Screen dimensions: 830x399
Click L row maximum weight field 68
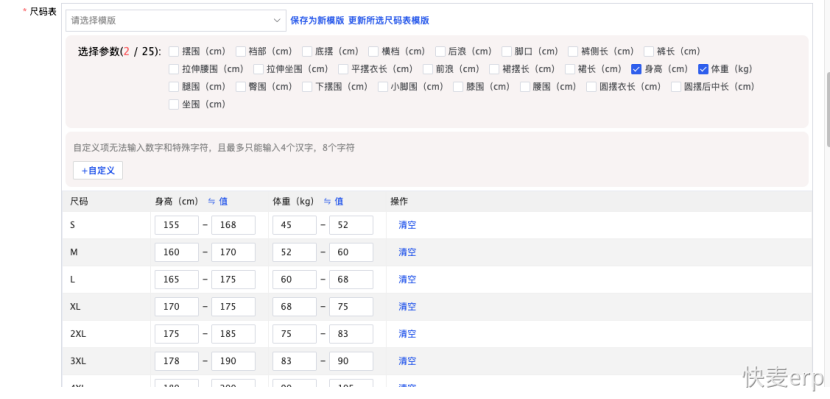[351, 279]
